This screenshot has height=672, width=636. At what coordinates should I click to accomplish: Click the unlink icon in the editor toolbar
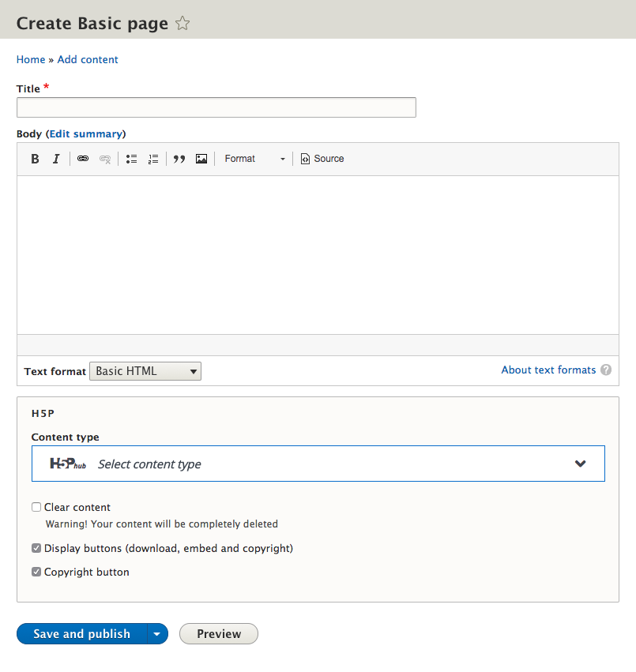(104, 159)
